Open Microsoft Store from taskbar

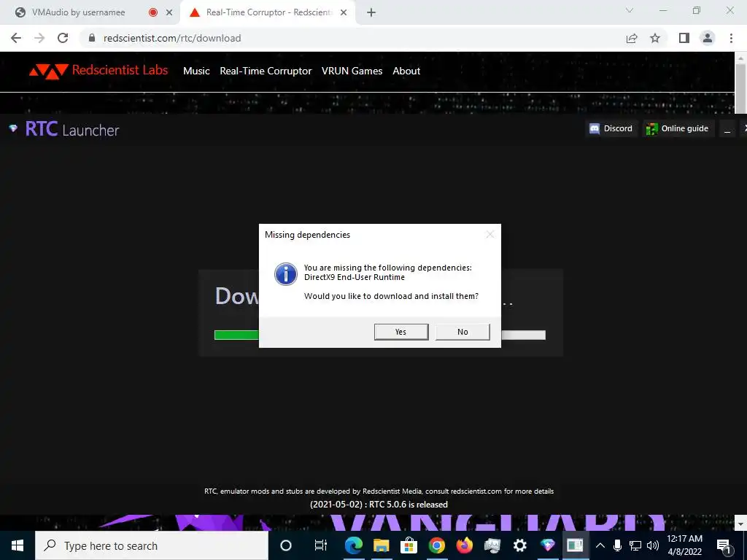click(x=409, y=545)
